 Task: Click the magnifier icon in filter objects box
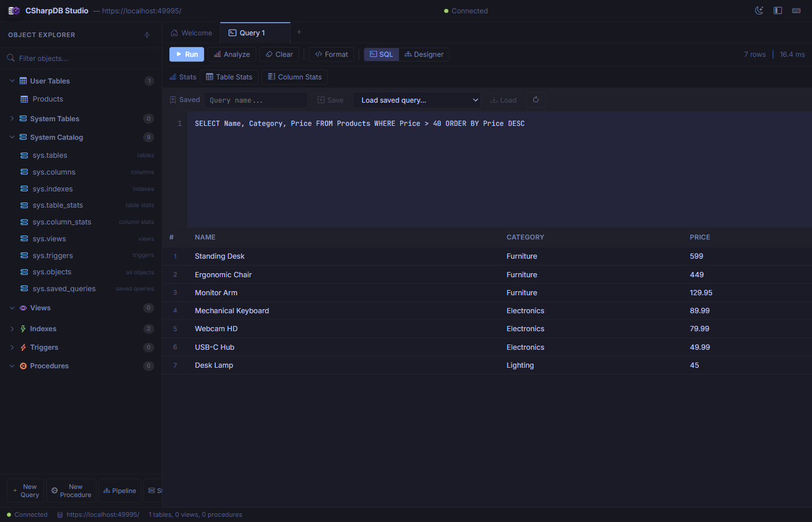coord(10,58)
